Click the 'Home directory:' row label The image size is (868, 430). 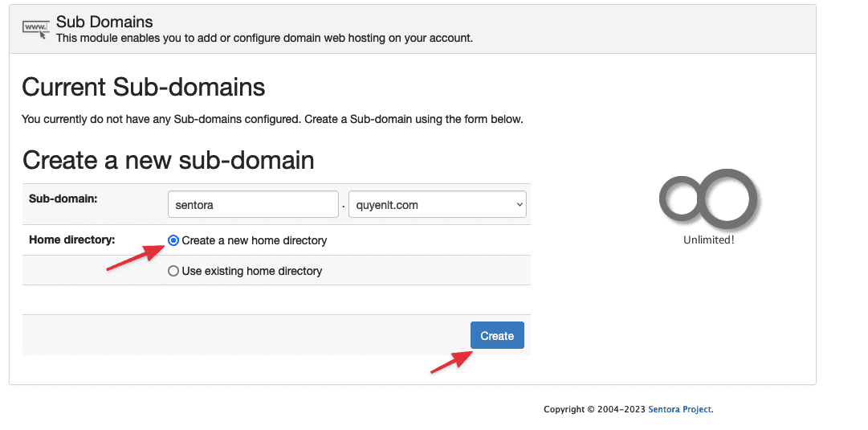point(72,240)
